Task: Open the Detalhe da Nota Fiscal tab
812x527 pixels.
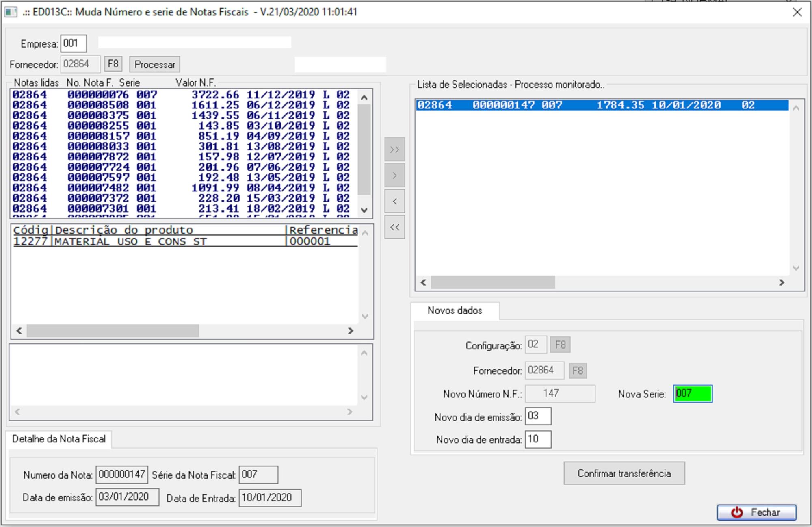Action: (x=59, y=439)
